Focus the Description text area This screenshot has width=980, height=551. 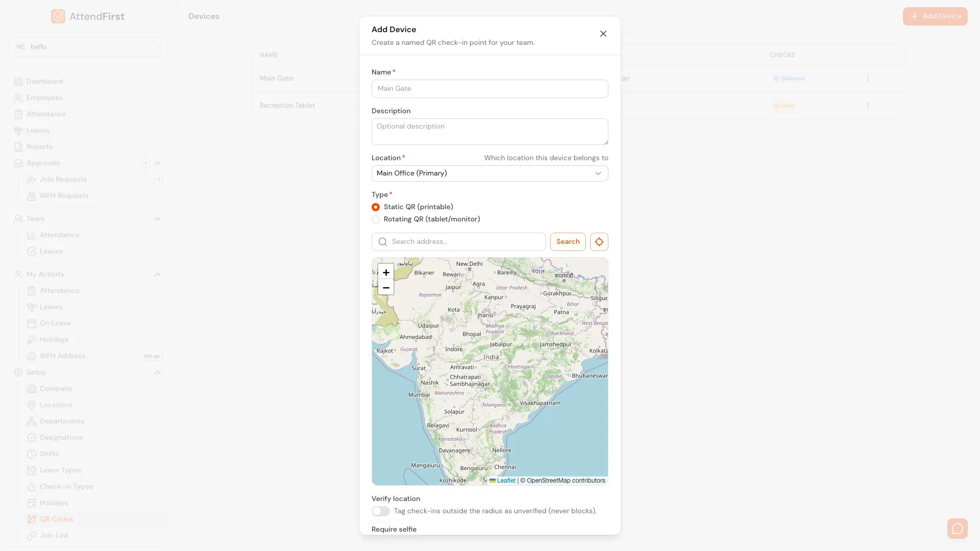(490, 132)
